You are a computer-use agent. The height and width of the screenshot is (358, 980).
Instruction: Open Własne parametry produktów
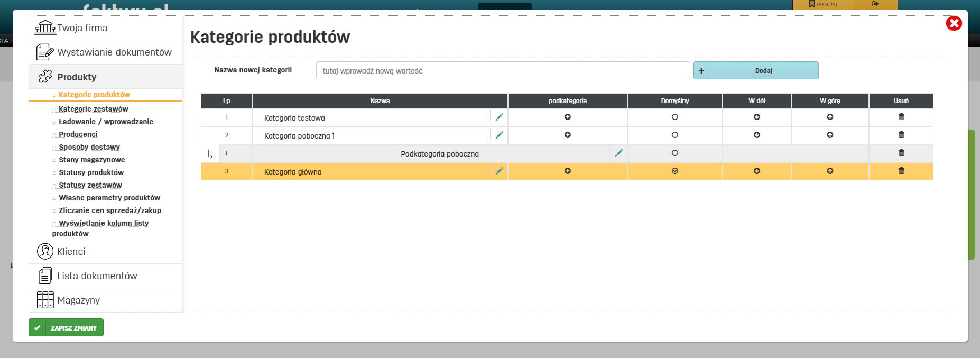(109, 198)
